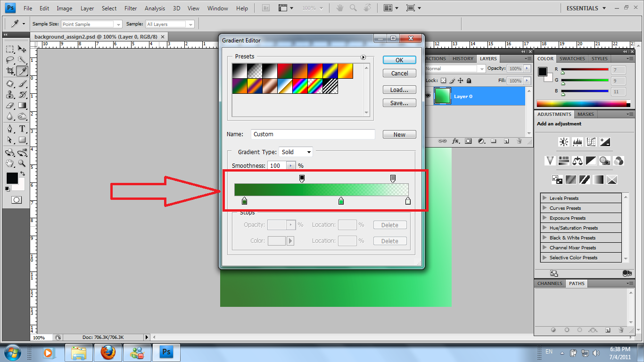The height and width of the screenshot is (362, 644).
Task: Add a Brightness/Contrast adjustment
Action: 564,142
